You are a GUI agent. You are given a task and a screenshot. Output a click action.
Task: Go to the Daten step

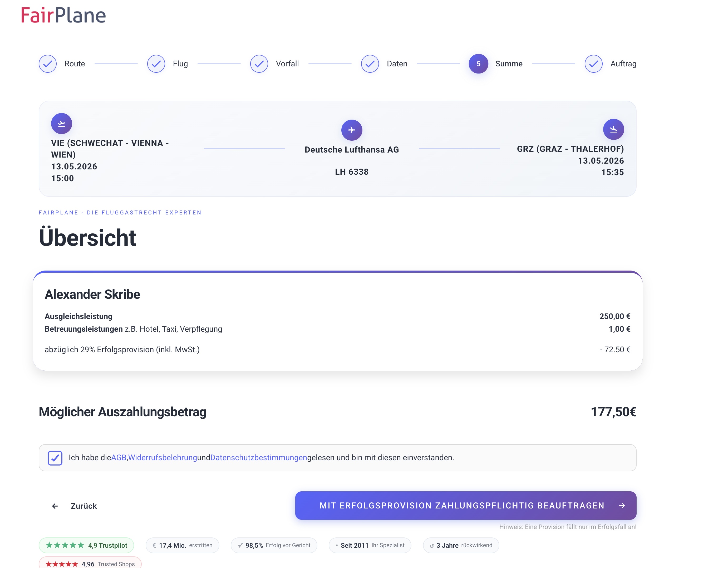(x=397, y=64)
